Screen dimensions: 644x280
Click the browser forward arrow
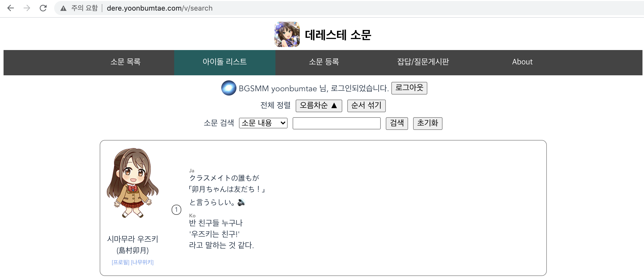click(x=27, y=8)
